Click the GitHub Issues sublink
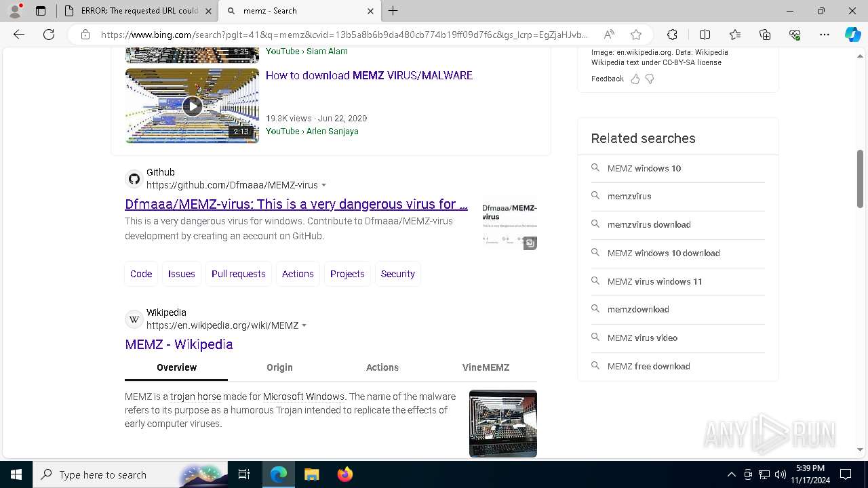 click(x=181, y=274)
